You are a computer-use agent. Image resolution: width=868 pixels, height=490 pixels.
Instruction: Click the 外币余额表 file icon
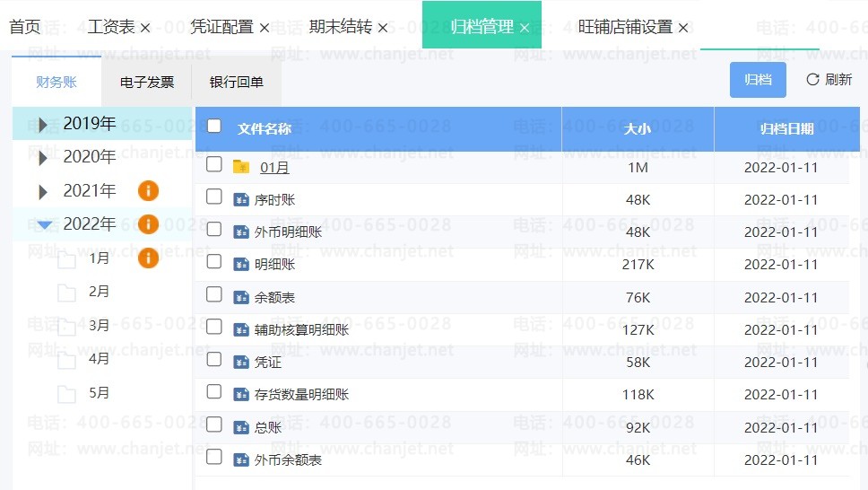coord(241,459)
